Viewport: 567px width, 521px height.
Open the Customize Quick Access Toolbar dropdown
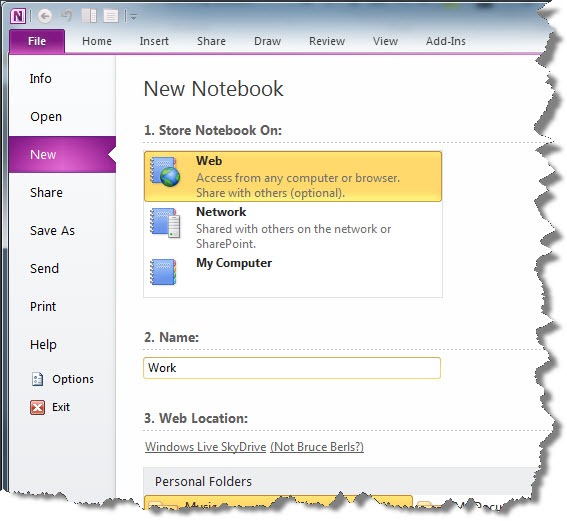click(133, 17)
